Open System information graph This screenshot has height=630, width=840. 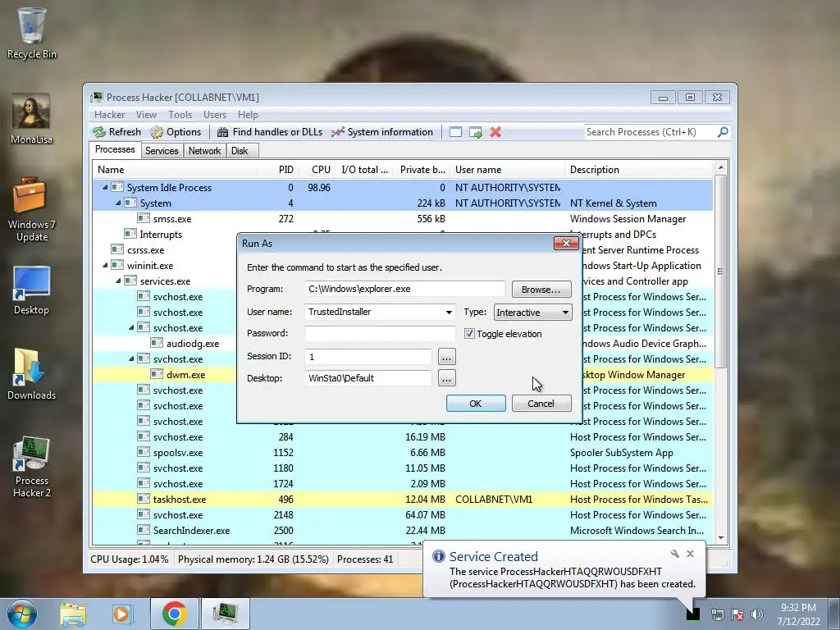pyautogui.click(x=382, y=132)
